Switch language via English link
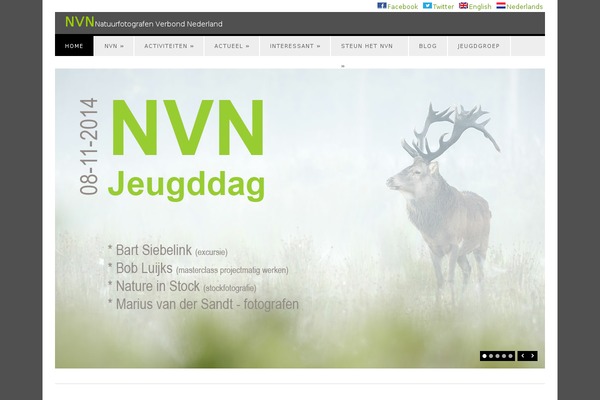The image size is (600, 400). click(x=480, y=7)
